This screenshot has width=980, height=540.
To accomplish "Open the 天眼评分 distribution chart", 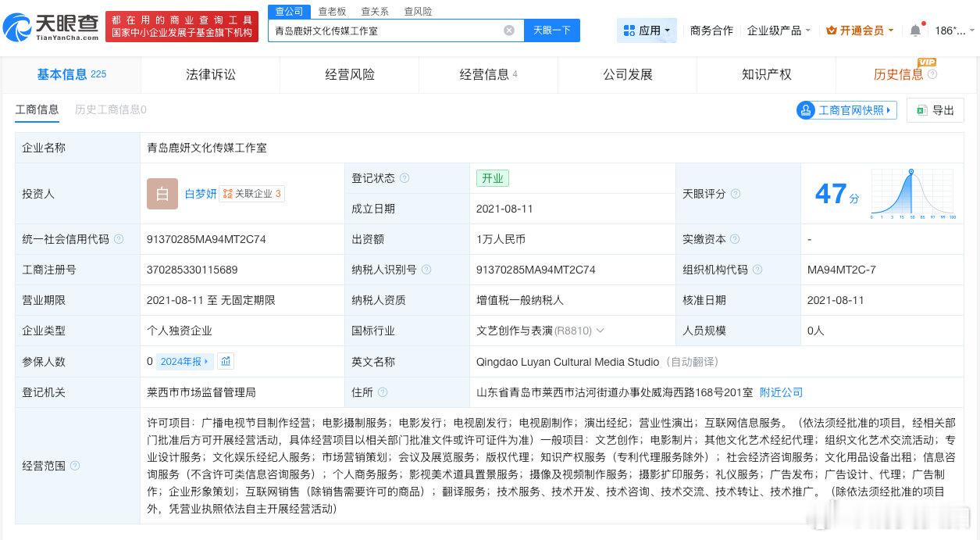I will 914,193.
